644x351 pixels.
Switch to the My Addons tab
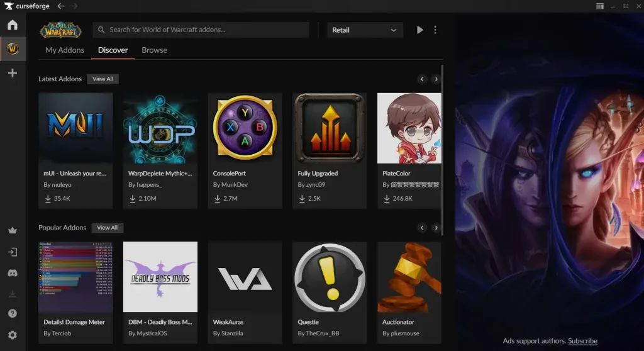pos(65,50)
